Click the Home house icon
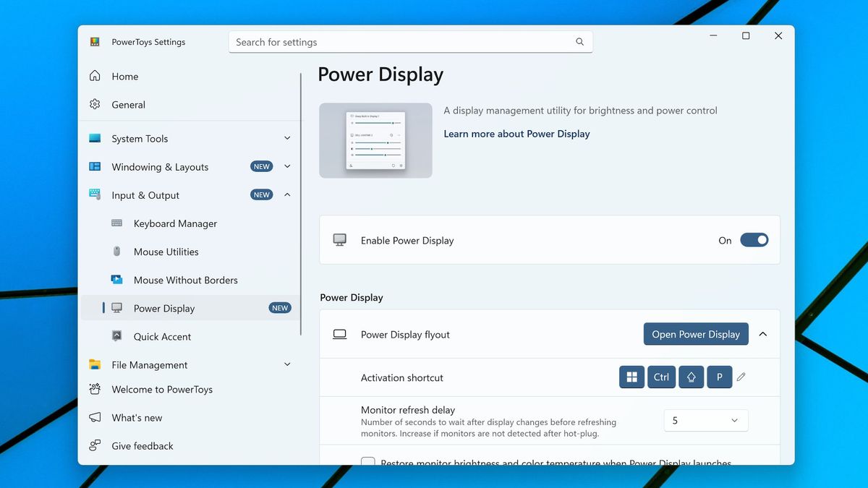Screen dimensions: 868x488 click(x=95, y=76)
